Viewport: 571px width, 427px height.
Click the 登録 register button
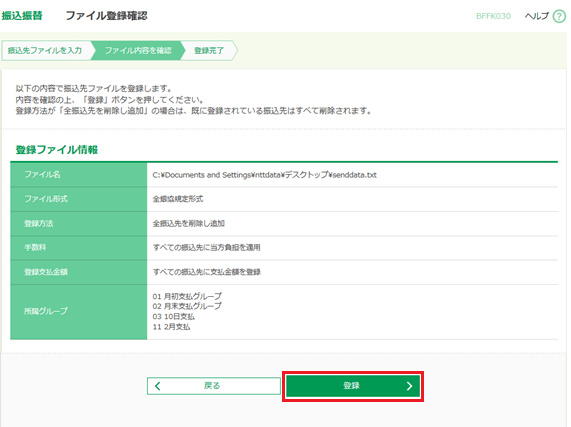click(x=353, y=386)
